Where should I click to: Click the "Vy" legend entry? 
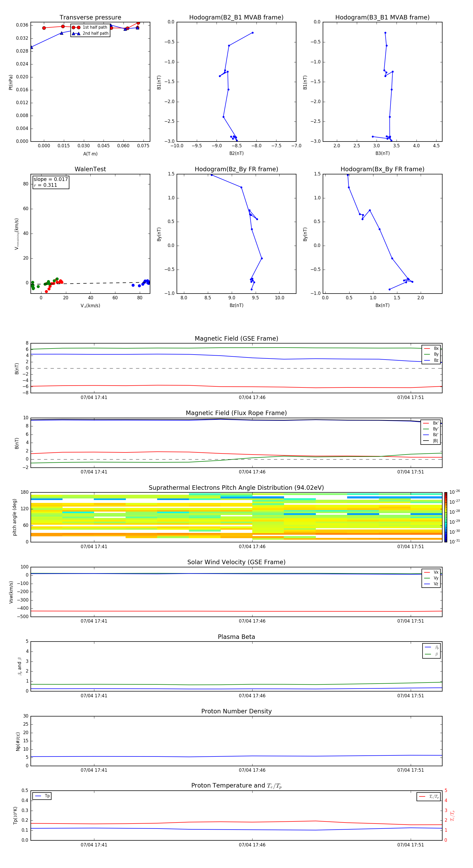tap(431, 578)
